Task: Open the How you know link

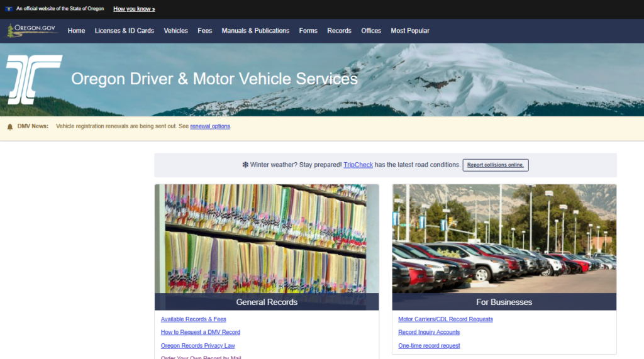Action: [x=134, y=9]
